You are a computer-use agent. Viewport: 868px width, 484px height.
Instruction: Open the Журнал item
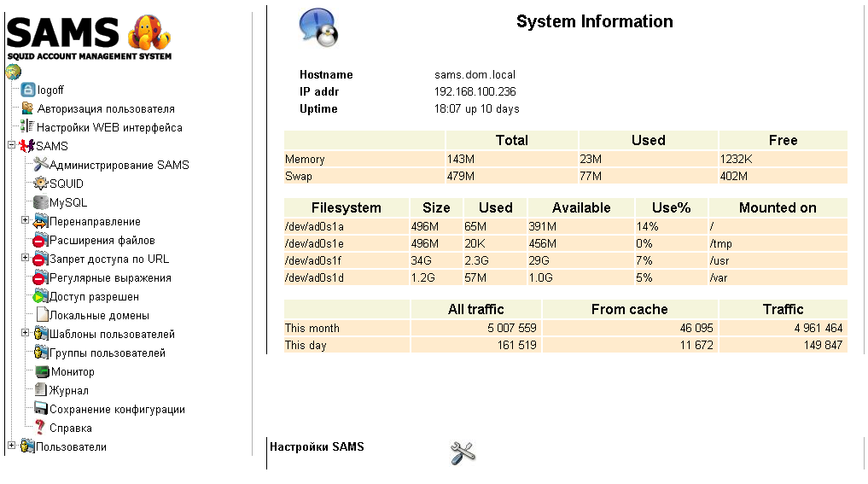coord(68,390)
